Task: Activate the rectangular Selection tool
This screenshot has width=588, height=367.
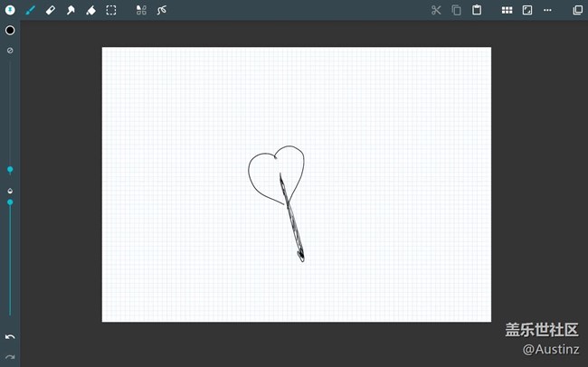Action: 111,10
